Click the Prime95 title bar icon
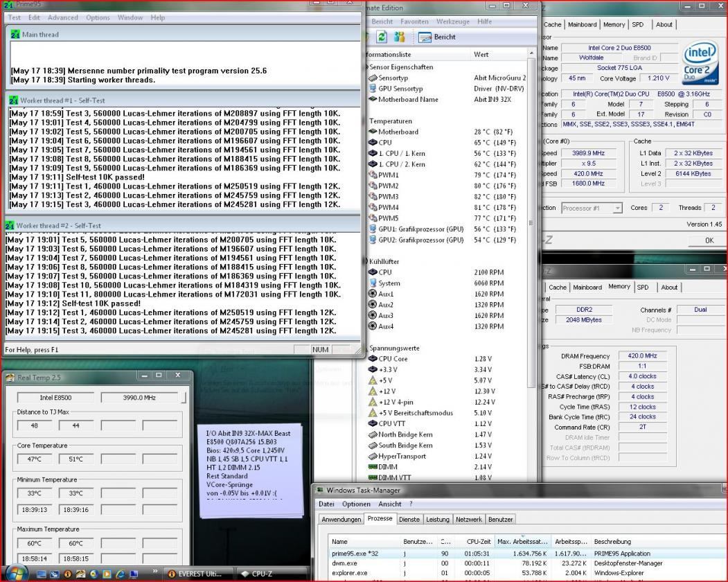Screen dimensions: 728x582 tap(8, 4)
